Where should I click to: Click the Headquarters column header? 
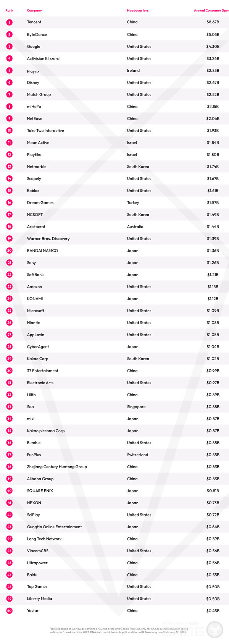138,10
